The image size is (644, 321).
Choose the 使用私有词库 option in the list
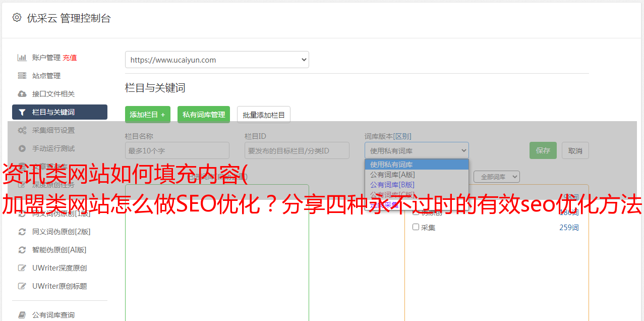point(417,165)
